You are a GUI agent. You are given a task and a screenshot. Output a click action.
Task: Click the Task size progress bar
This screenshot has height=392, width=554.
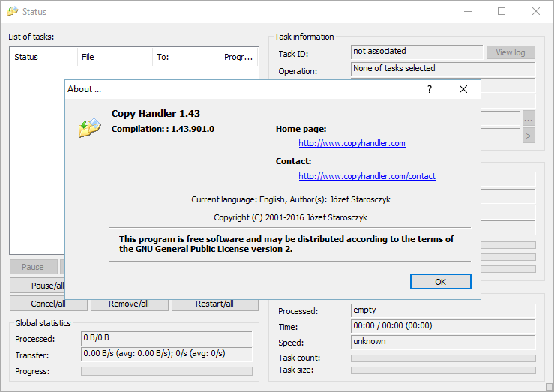[x=443, y=370]
